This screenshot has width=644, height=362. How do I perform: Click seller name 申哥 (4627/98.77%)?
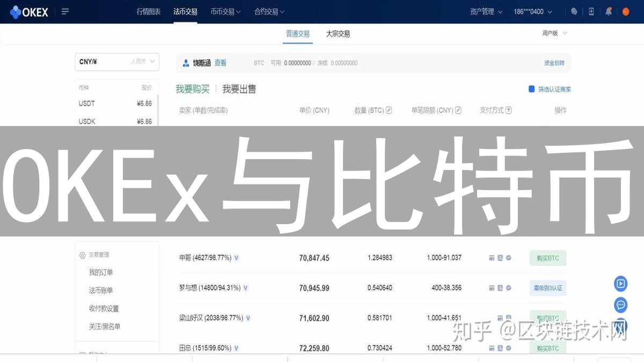click(205, 258)
